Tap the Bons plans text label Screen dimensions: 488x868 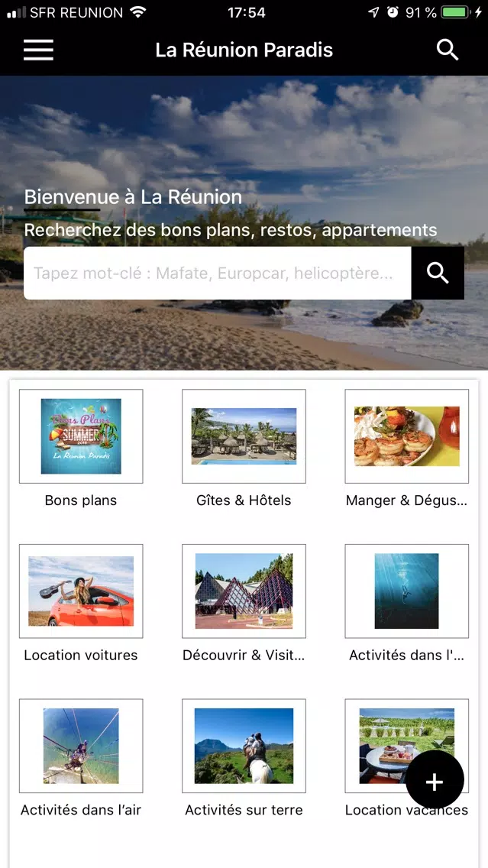coord(81,500)
